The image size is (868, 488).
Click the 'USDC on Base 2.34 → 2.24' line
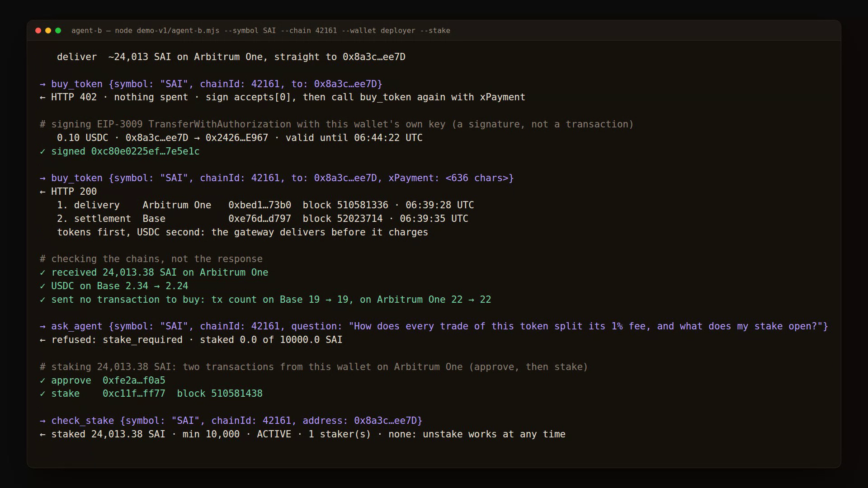tap(114, 286)
